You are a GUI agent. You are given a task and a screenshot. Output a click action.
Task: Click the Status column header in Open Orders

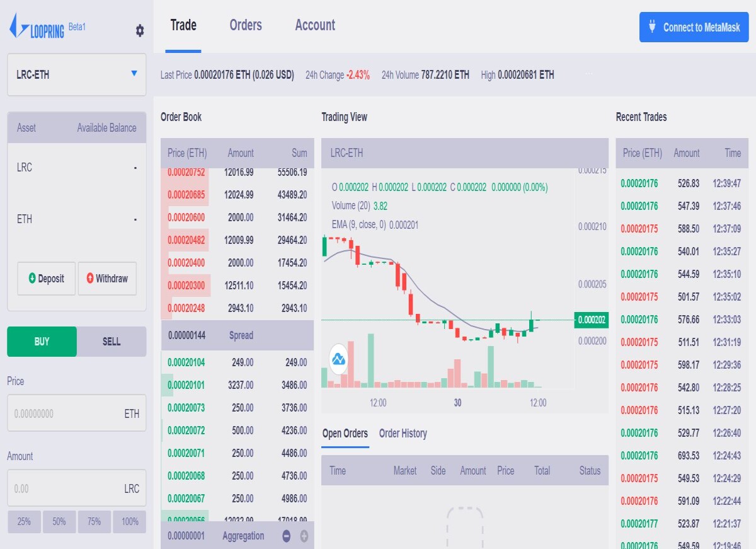[x=590, y=471]
